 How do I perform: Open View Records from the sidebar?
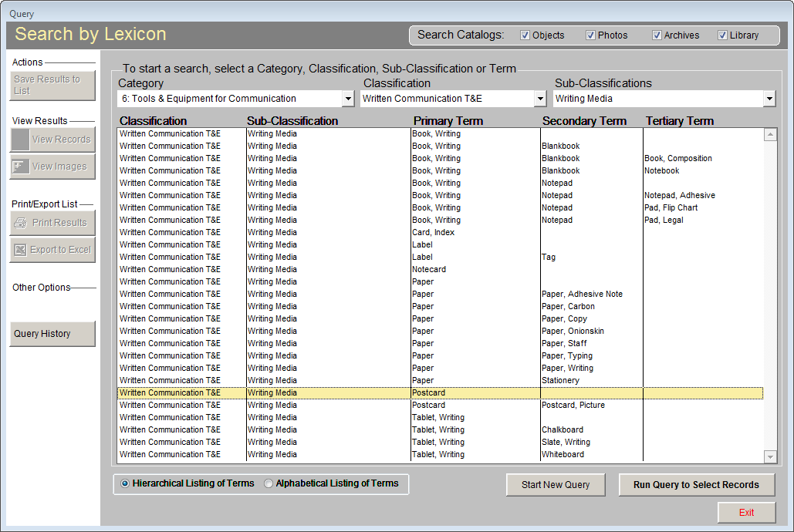point(52,139)
